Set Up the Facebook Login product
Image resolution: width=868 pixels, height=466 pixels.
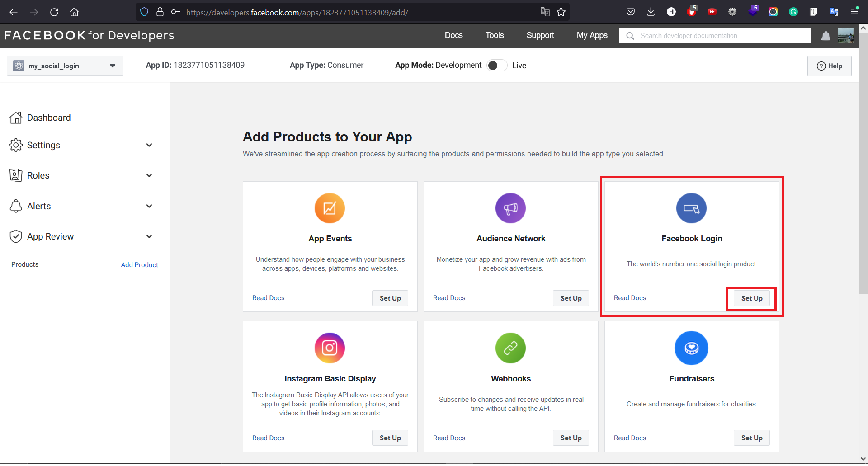coord(752,298)
